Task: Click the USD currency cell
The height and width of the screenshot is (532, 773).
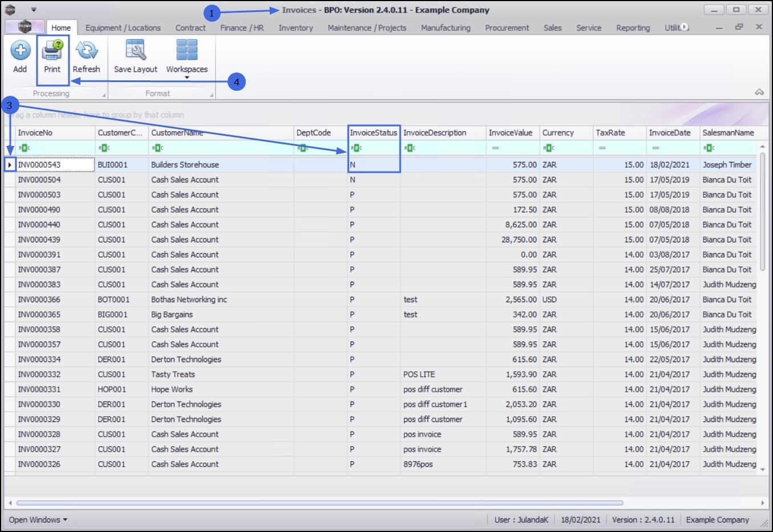Action: (x=566, y=299)
